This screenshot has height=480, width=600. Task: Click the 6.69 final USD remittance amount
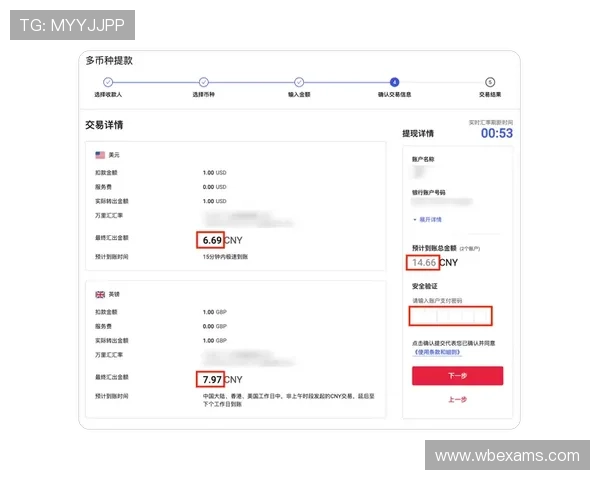212,240
